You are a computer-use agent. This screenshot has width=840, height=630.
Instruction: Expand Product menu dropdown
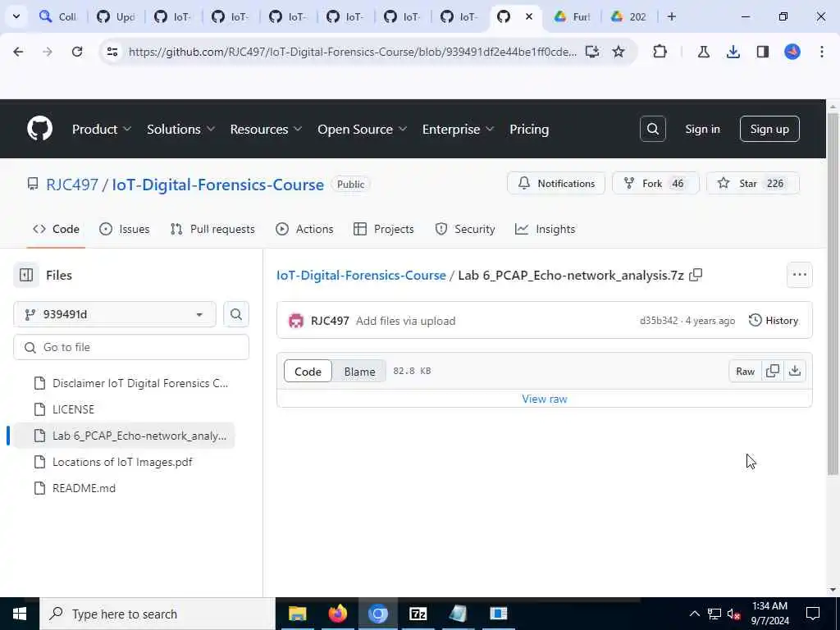pyautogui.click(x=101, y=129)
